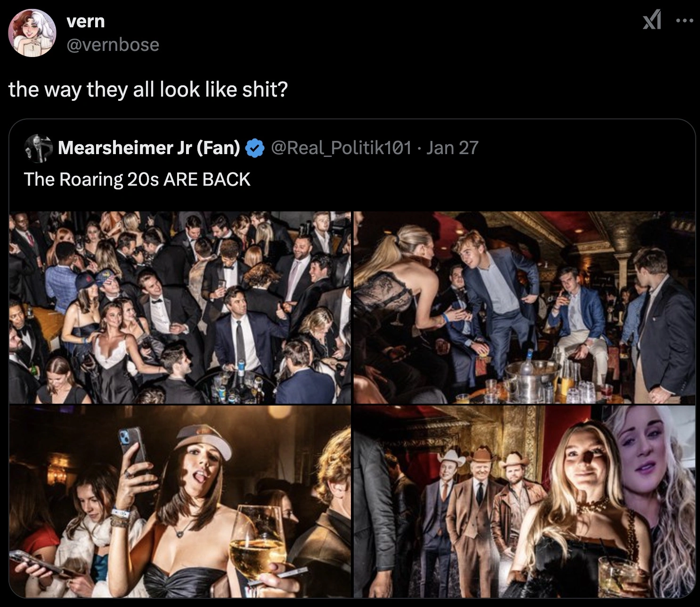700x607 pixels.
Task: Open the Mearsheimer Jr (Fan) profile name
Action: pos(149,148)
